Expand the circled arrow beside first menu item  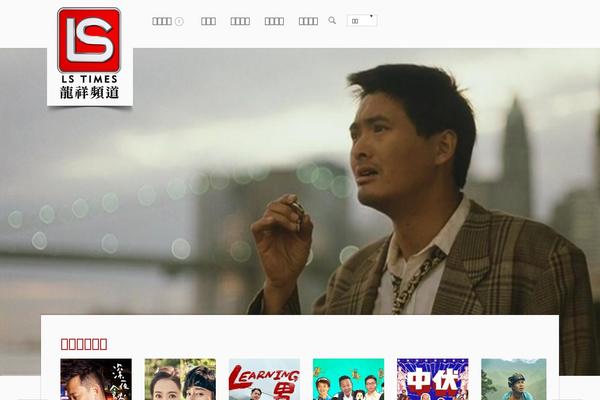coord(179,21)
